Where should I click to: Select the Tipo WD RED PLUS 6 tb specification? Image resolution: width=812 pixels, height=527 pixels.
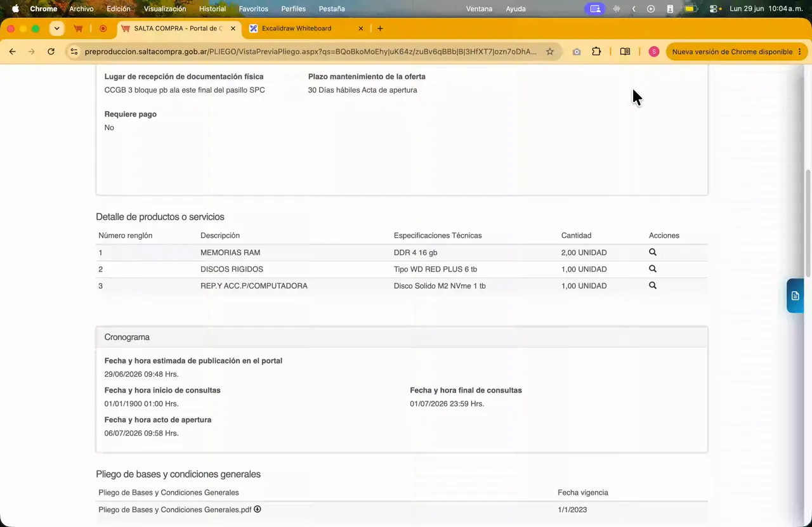tap(435, 269)
